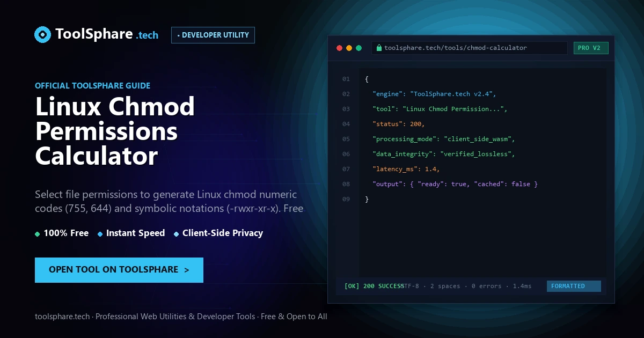Click the FORMATTED status button

pos(574,286)
